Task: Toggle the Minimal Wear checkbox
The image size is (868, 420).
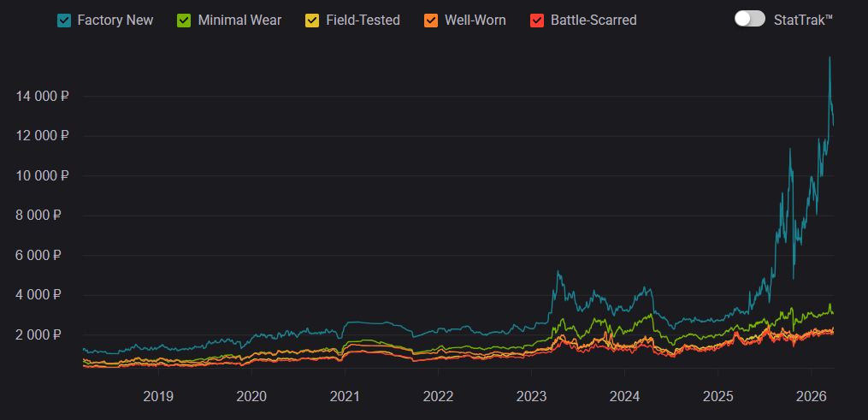Action: coord(185,20)
